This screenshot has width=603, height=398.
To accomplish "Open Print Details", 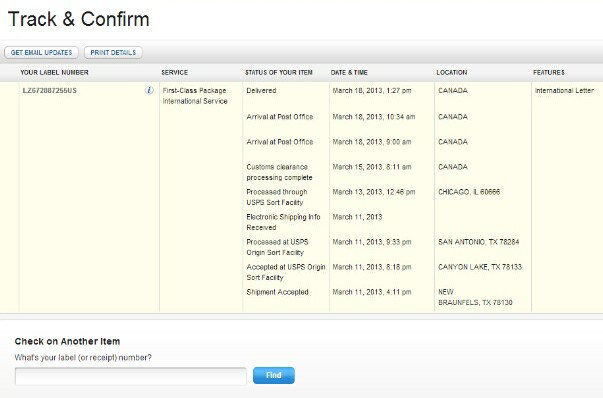I will [x=113, y=53].
